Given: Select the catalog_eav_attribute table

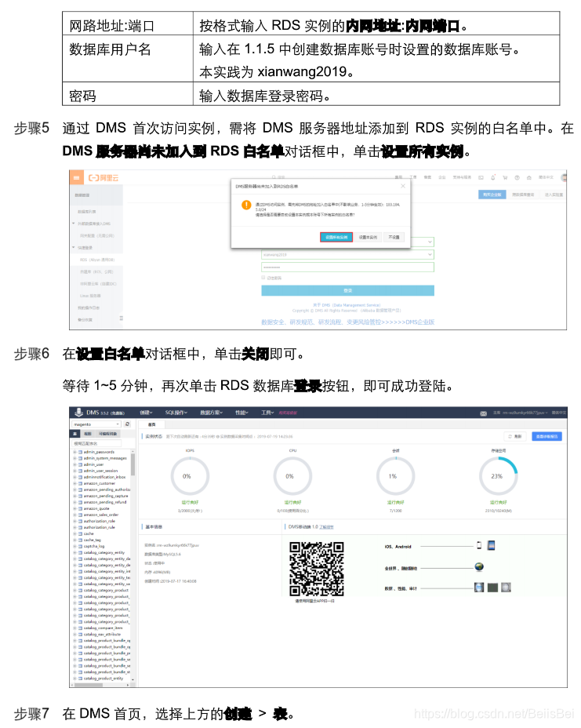Looking at the screenshot, I should tap(102, 634).
